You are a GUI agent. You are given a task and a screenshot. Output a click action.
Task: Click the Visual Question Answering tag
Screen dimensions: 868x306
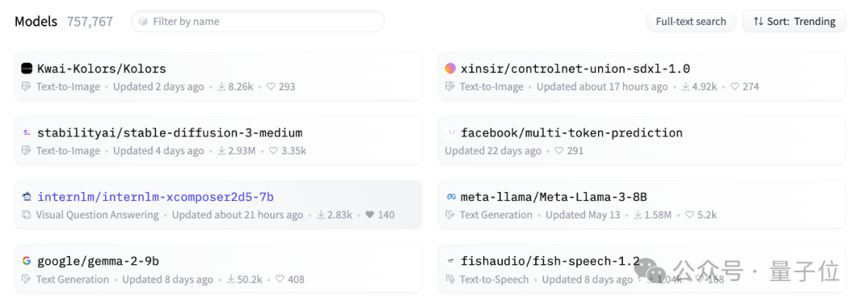tap(97, 215)
